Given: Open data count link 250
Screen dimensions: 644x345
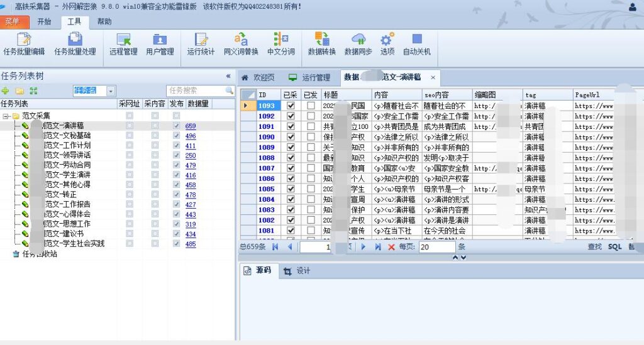Looking at the screenshot, I should 191,155.
